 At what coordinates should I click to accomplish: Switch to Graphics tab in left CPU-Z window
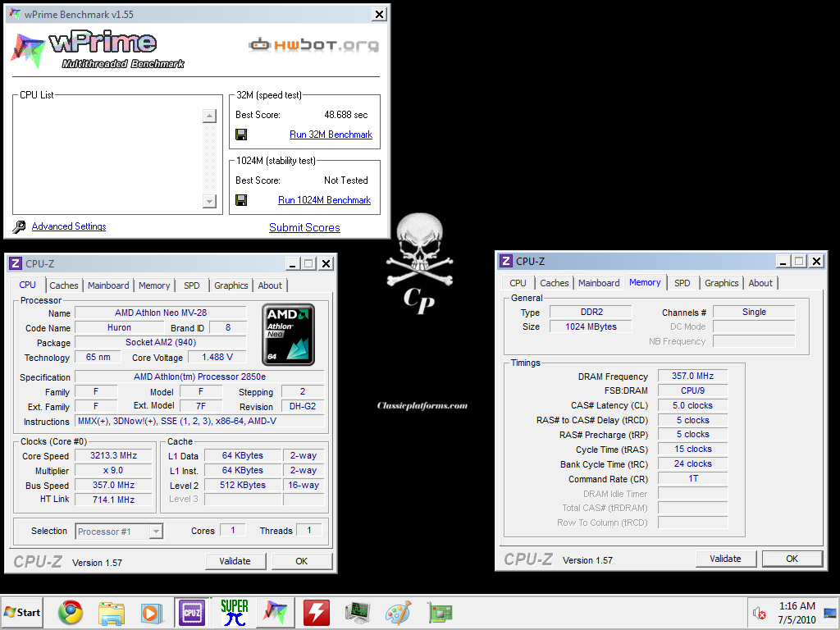(231, 285)
